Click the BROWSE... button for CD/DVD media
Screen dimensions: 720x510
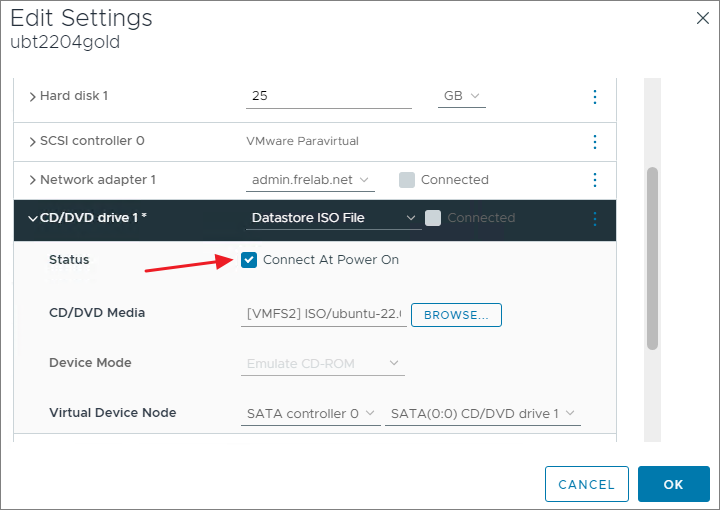tap(456, 315)
